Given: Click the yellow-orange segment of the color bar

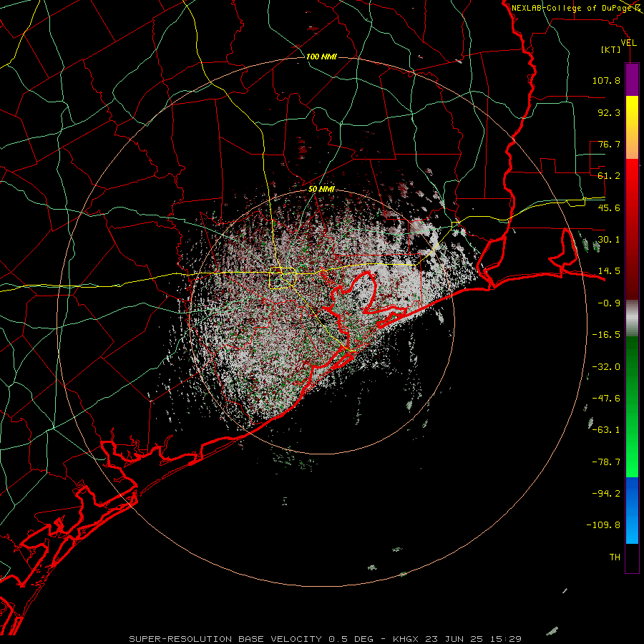Looking at the screenshot, I should click(632, 127).
